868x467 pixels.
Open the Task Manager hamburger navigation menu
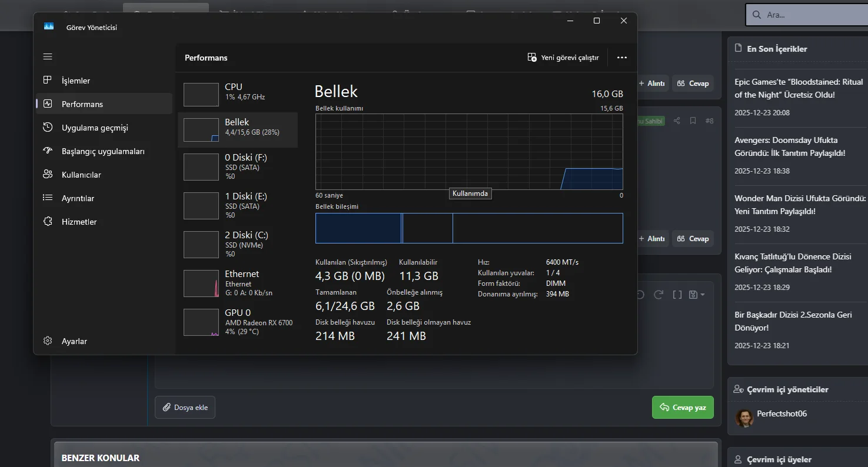click(48, 57)
